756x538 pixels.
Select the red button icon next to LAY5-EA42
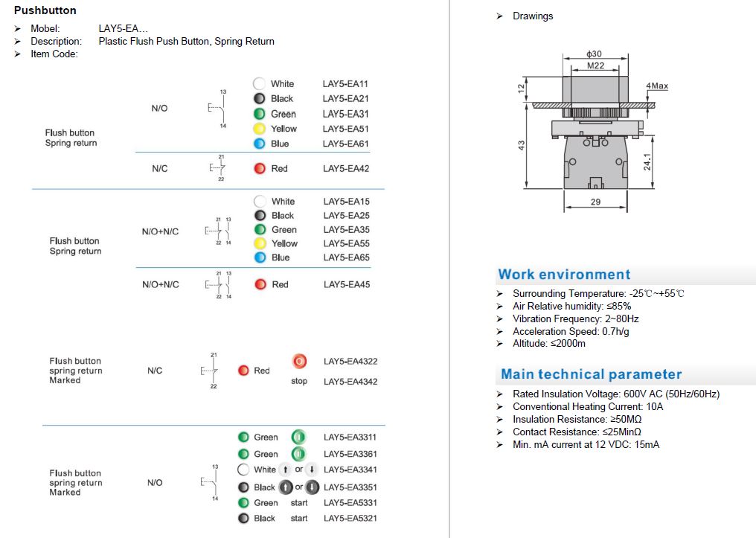coord(259,169)
